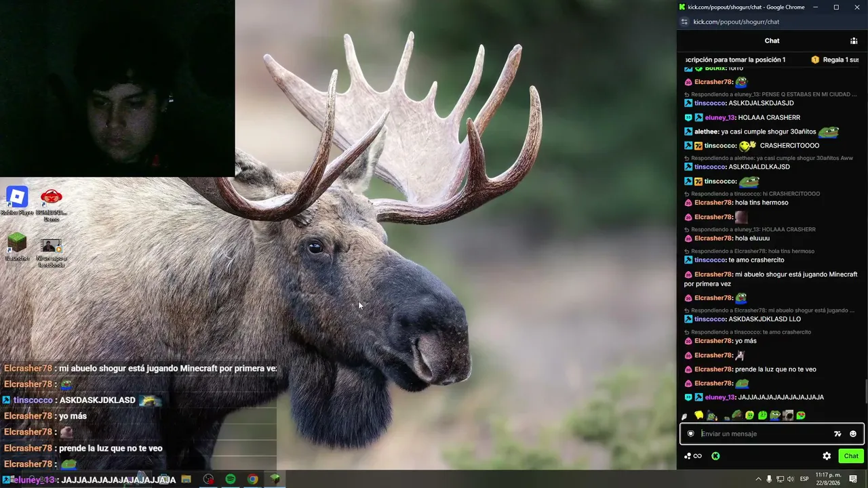The image size is (868, 488).
Task: Switch the ESP input language indicator
Action: coord(804,479)
